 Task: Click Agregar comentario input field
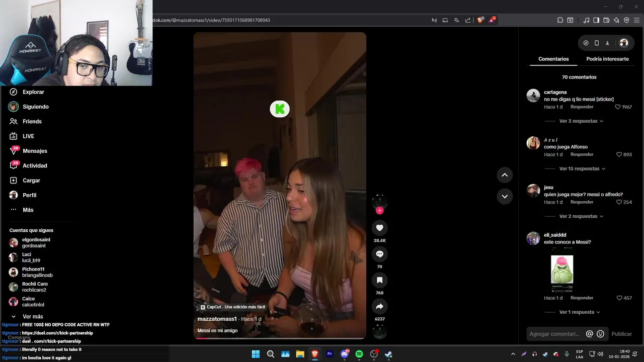[x=555, y=334]
